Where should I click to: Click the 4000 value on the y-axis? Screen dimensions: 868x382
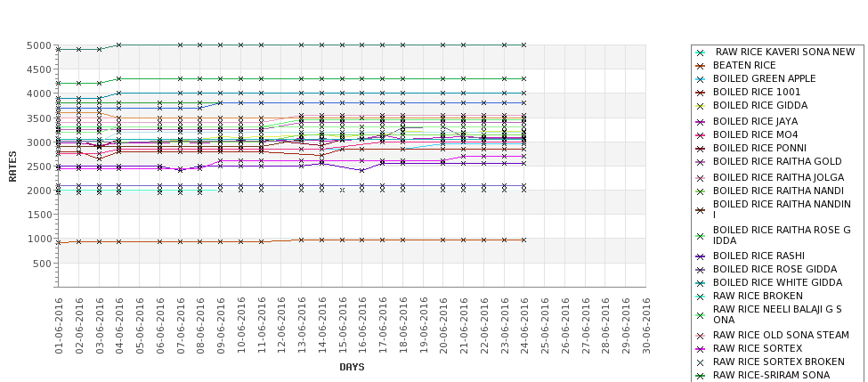39,93
